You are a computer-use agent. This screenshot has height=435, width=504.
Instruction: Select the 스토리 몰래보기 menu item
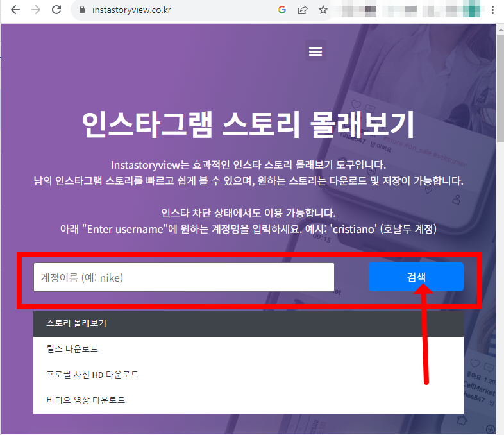[248, 323]
